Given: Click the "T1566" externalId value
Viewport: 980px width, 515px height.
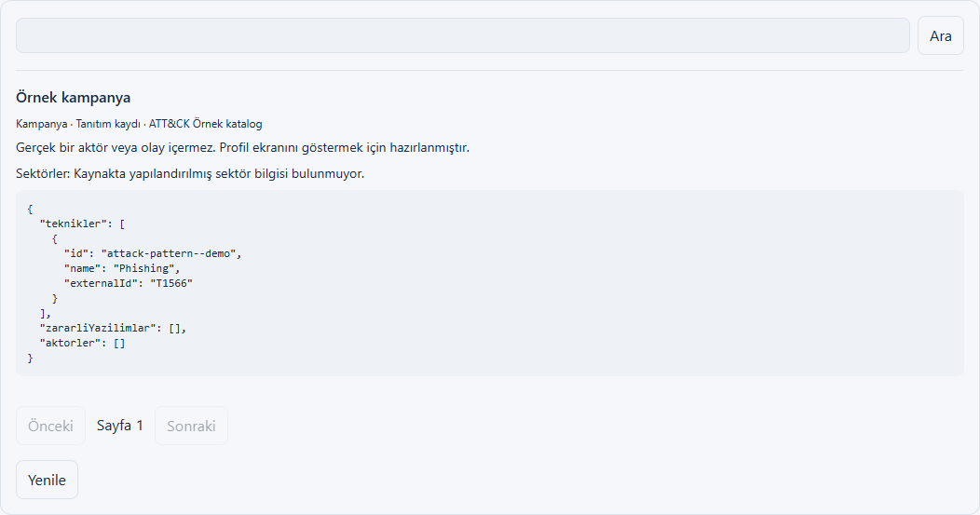Looking at the screenshot, I should tap(171, 283).
